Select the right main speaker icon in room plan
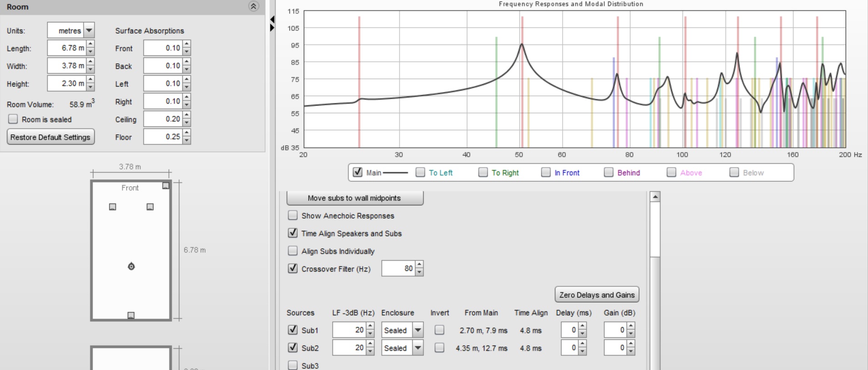 (150, 207)
